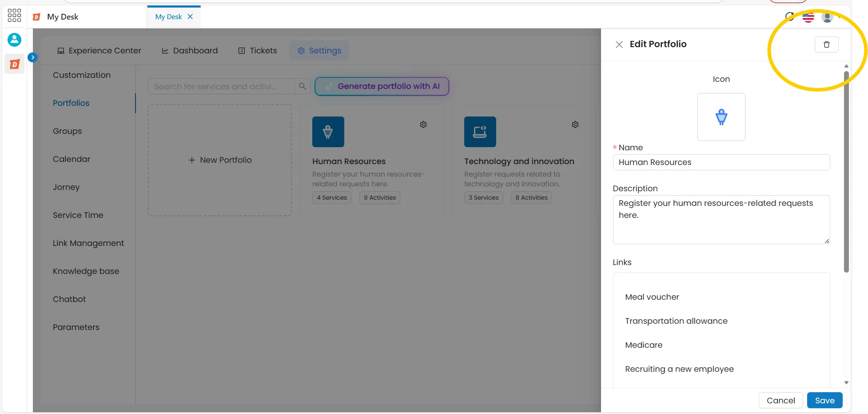Image resolution: width=868 pixels, height=414 pixels.
Task: Go to the Tickets tab
Action: [258, 51]
